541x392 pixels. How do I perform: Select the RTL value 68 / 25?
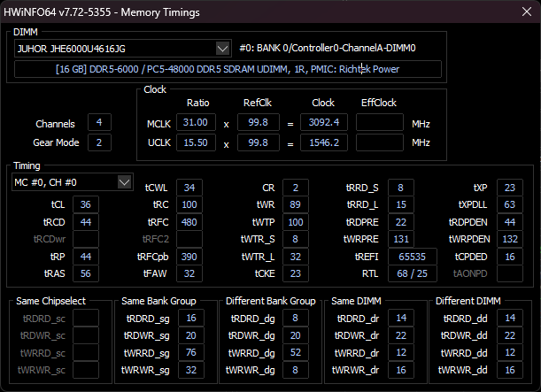coord(406,274)
